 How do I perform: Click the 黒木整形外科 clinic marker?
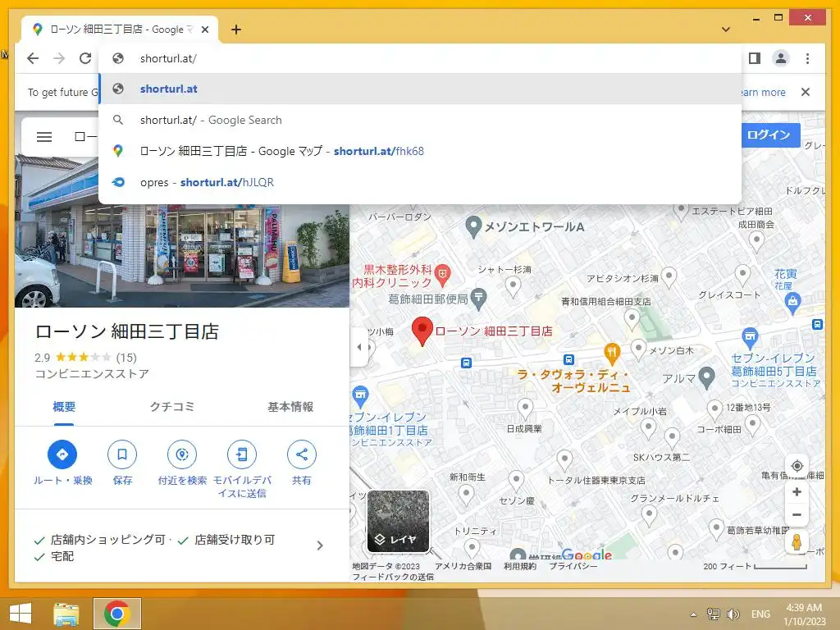point(442,275)
